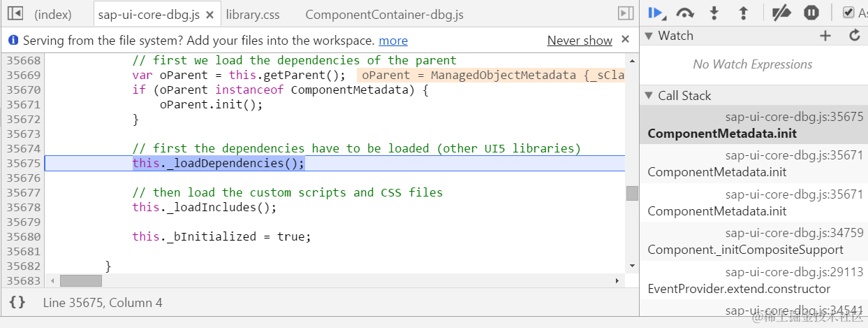Click the this._bInitialized = true line
Screen dimensions: 868x328
click(x=221, y=236)
